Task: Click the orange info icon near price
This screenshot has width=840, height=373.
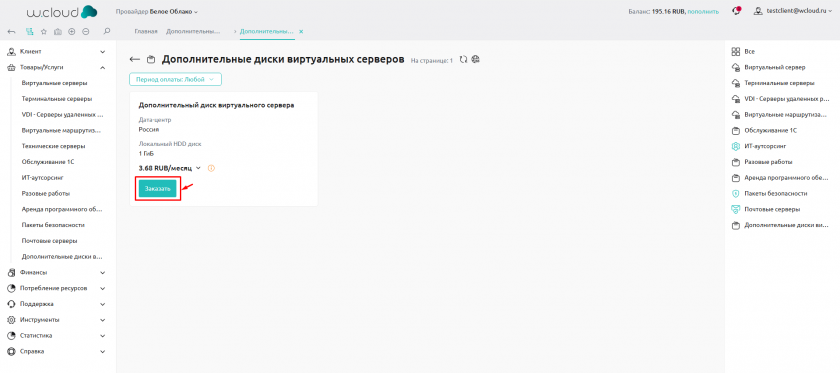Action: pyautogui.click(x=211, y=168)
